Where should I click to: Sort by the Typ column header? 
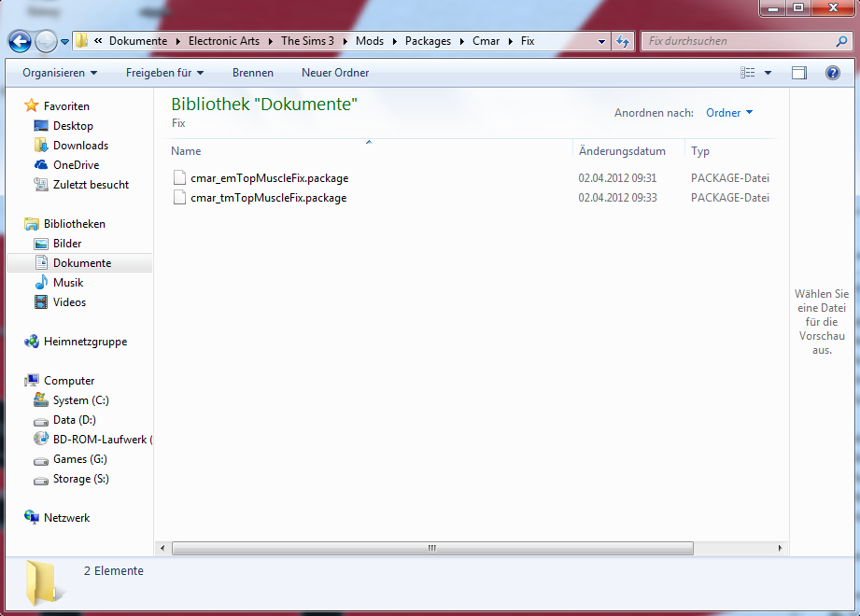699,151
